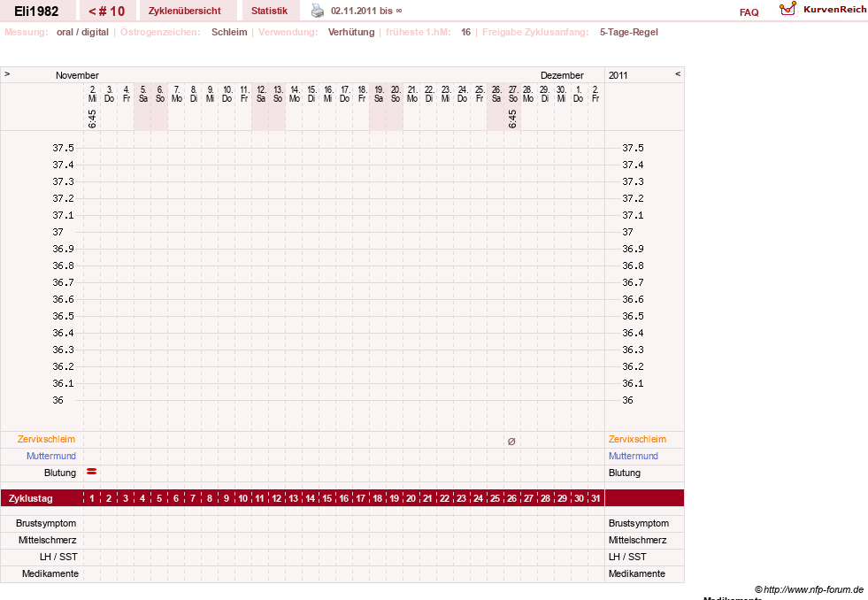Image resolution: width=868 pixels, height=600 pixels.
Task: Click the '5. Sa' date column header
Action: pyautogui.click(x=142, y=94)
